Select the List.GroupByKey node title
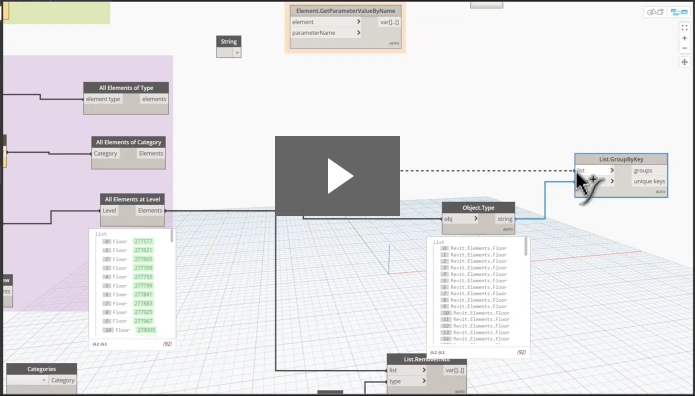695x396 pixels. click(x=621, y=159)
